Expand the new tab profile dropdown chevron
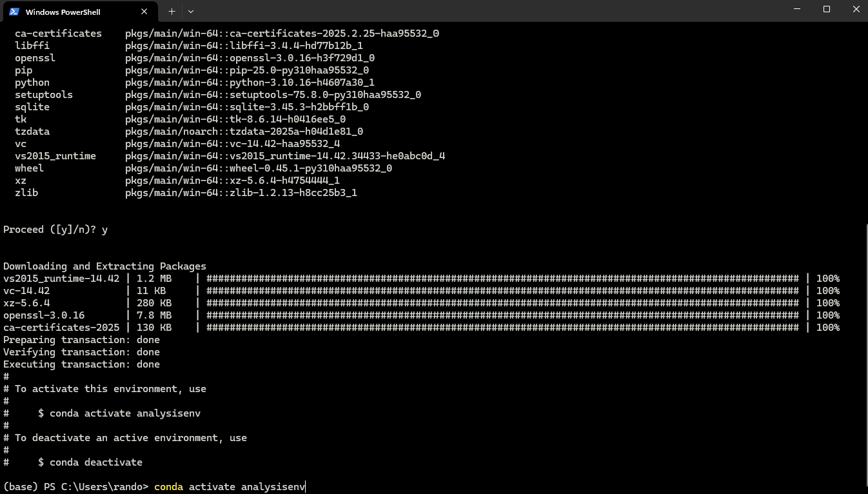The width and height of the screenshot is (868, 494). pos(190,12)
